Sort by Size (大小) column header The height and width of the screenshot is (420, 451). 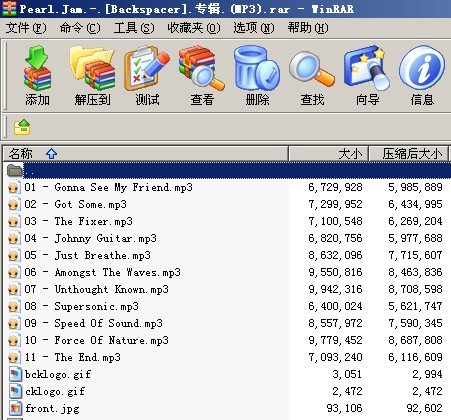click(x=328, y=154)
